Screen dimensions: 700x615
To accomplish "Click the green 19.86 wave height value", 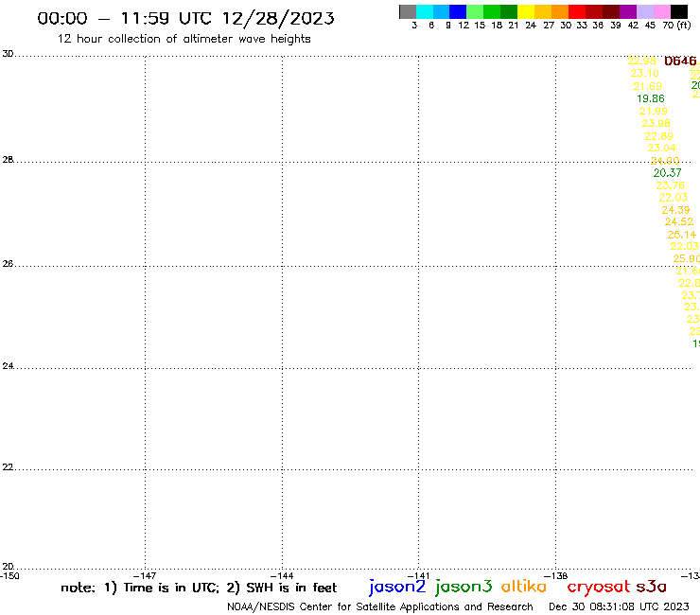I will pyautogui.click(x=651, y=98).
